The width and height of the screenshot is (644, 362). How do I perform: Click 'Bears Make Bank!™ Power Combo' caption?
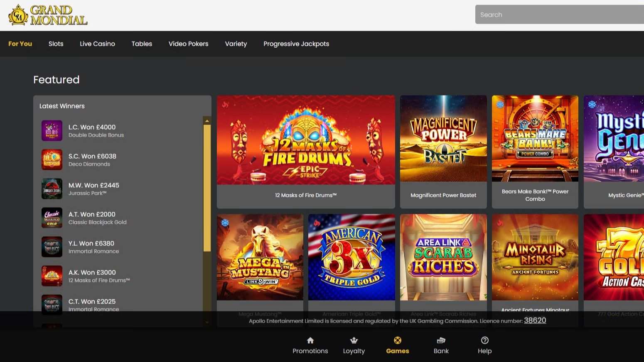tap(535, 195)
